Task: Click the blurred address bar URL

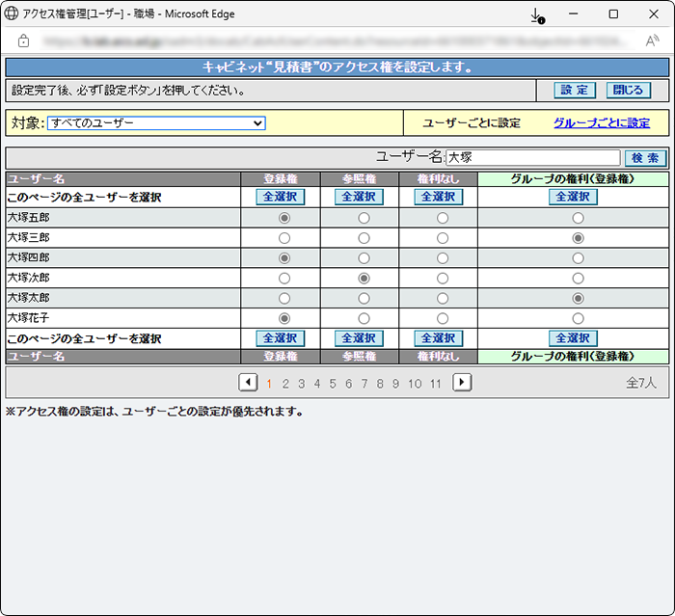Action: (x=334, y=40)
